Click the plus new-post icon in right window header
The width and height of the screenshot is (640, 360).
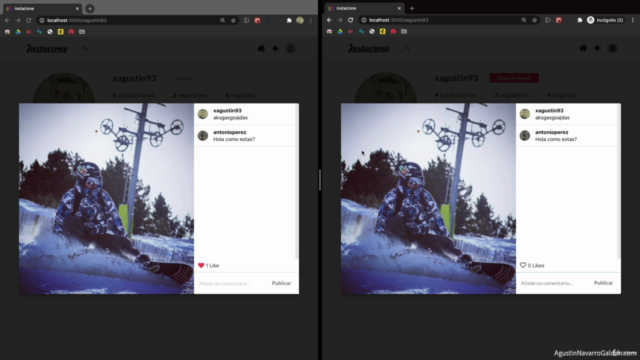click(597, 48)
